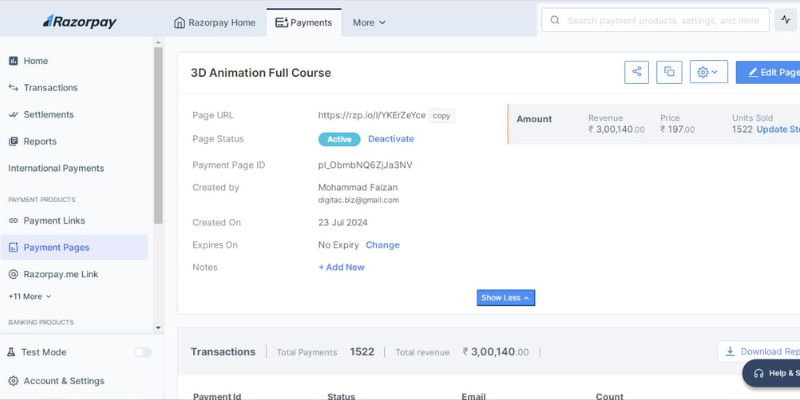The height and width of the screenshot is (400, 800).
Task: Open the gear settings dropdown
Action: click(708, 72)
